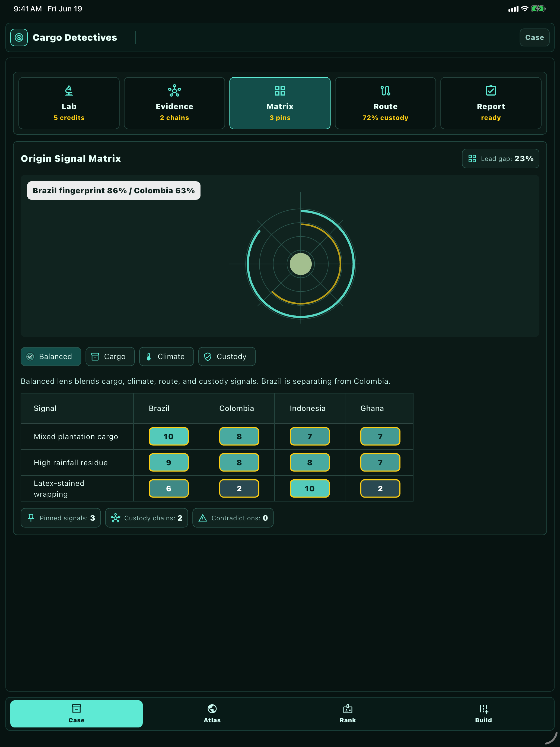The image size is (560, 747).
Task: Click the Mixed plantation cargo row label
Action: tap(76, 436)
